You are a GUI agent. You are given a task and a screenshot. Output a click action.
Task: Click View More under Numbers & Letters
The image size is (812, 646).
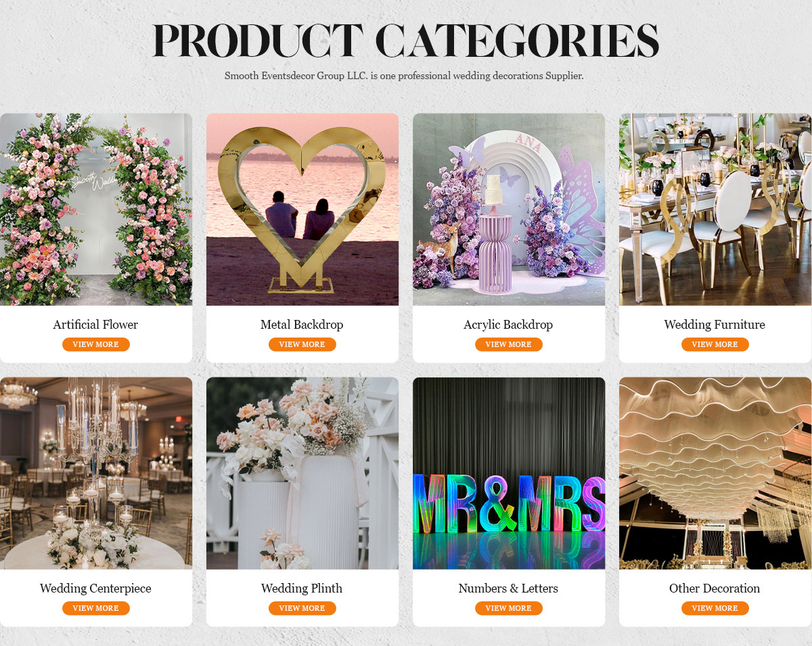[x=508, y=608]
